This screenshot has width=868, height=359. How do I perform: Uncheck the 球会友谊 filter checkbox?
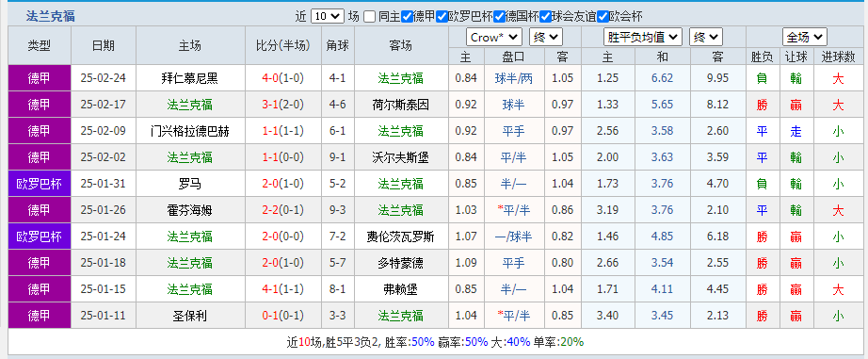[x=545, y=17]
